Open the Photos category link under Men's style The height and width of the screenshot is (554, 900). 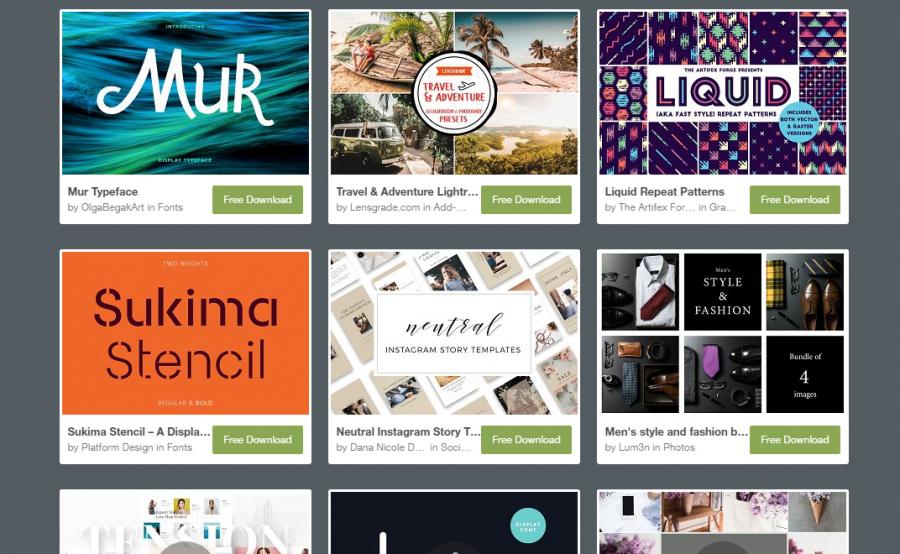(x=679, y=447)
